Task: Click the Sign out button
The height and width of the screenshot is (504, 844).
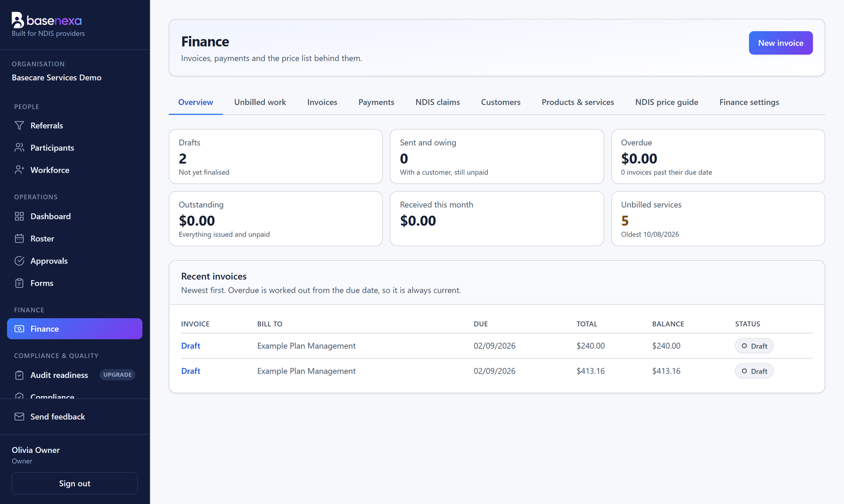Action: click(x=74, y=483)
